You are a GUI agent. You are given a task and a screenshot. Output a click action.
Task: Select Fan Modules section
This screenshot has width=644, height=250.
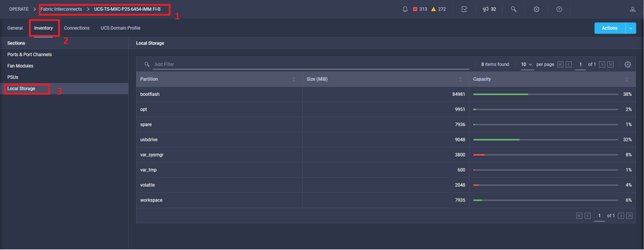point(64,66)
